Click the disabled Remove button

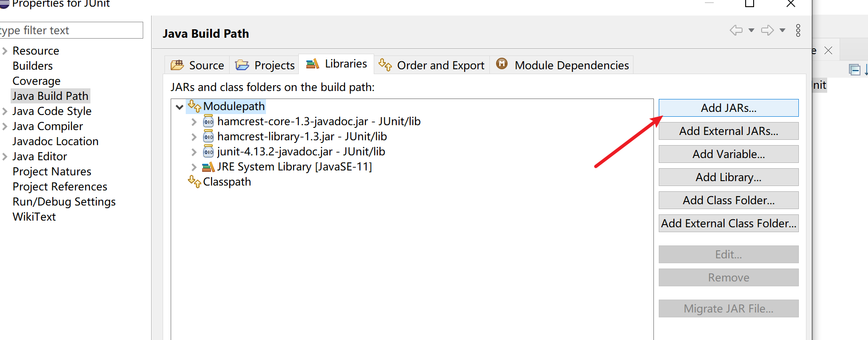[x=728, y=277]
